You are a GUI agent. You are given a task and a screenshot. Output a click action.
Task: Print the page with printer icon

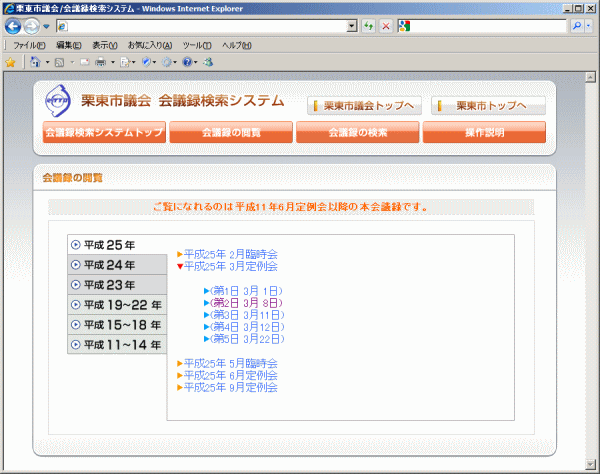101,62
